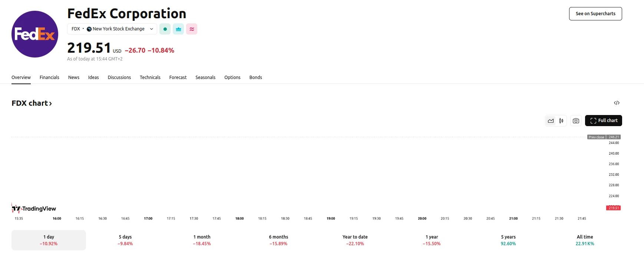Switch chart to area style

[x=551, y=121]
